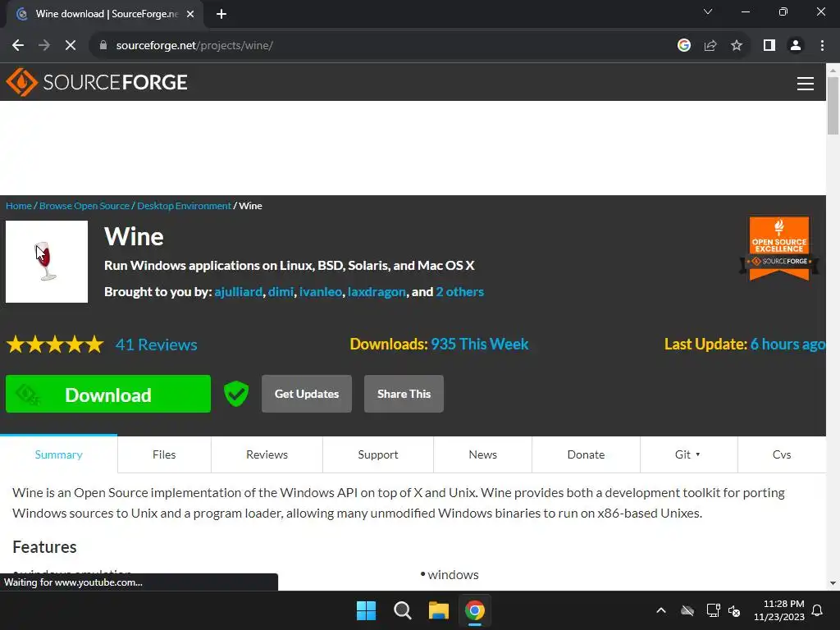Open the Donate tab
The image size is (840, 630).
click(x=586, y=454)
